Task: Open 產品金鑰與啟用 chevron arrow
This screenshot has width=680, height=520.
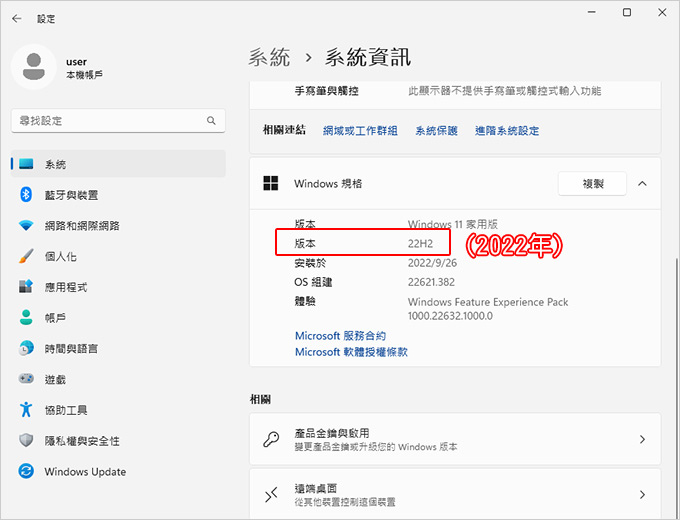Action: [642, 439]
